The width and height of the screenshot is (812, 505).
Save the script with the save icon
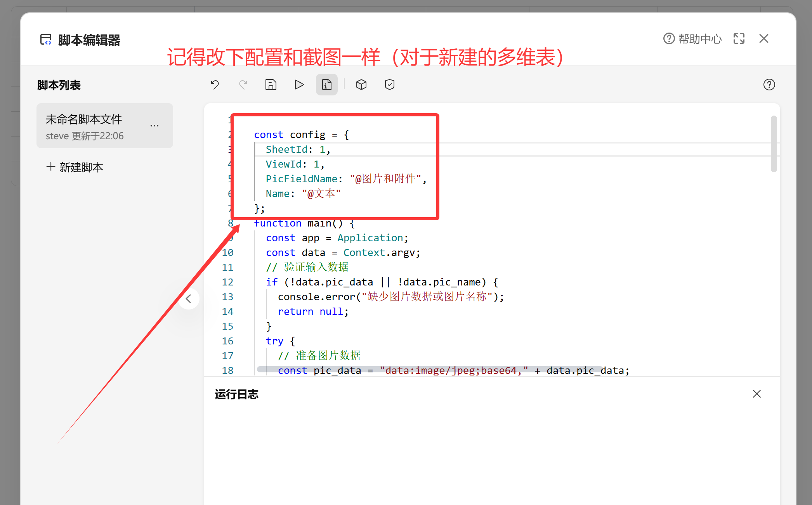(x=271, y=85)
